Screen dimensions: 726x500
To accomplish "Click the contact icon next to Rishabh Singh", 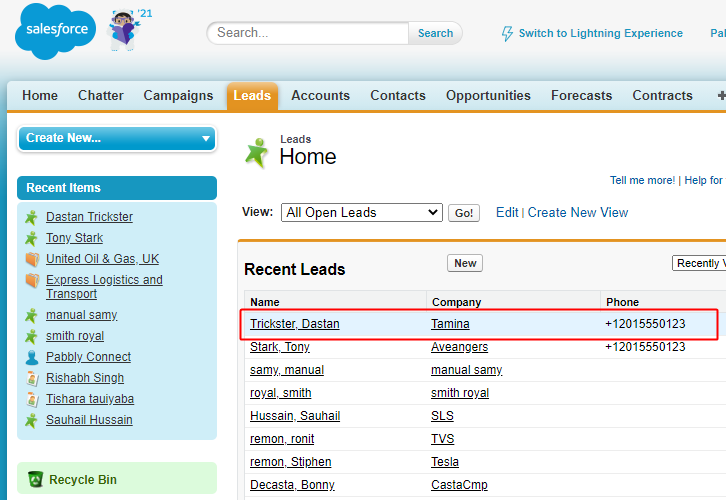I will point(32,378).
